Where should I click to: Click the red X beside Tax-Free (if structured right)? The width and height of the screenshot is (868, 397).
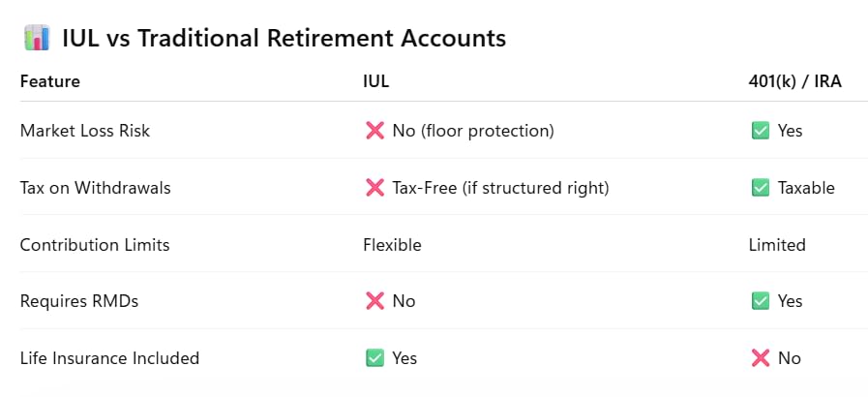click(374, 188)
